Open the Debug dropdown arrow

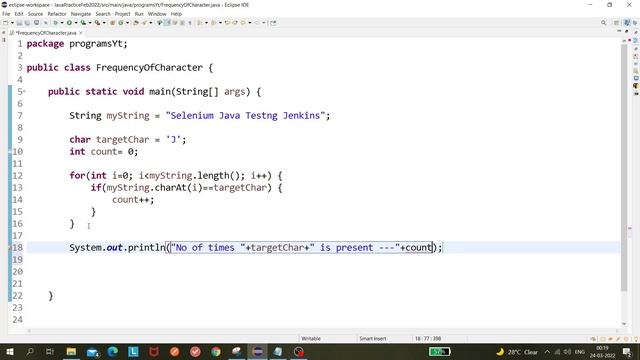(62, 23)
